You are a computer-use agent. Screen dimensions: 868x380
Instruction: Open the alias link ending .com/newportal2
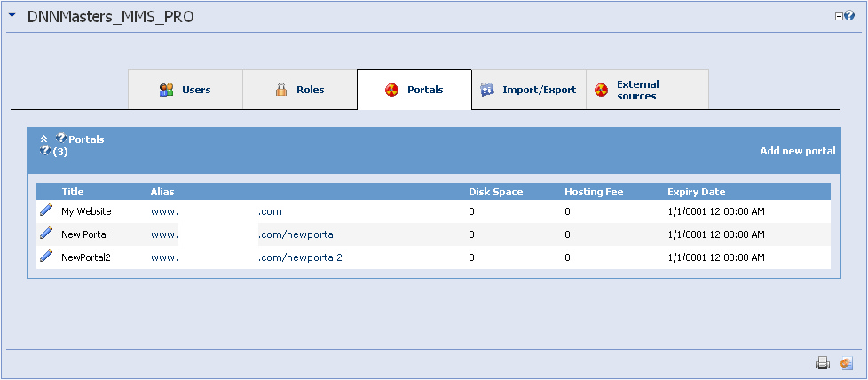point(247,257)
